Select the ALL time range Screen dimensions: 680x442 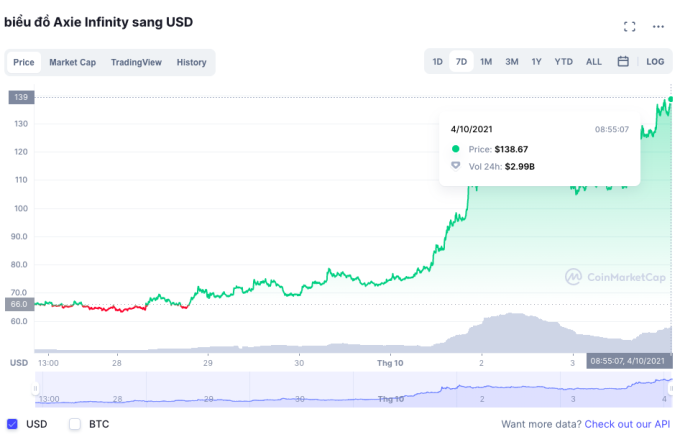pos(594,62)
